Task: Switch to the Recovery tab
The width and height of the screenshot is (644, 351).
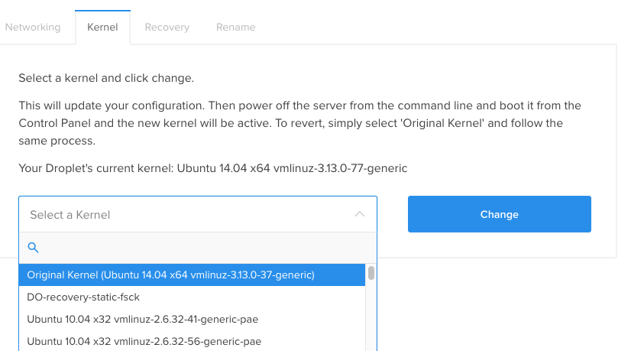Action: [x=167, y=27]
